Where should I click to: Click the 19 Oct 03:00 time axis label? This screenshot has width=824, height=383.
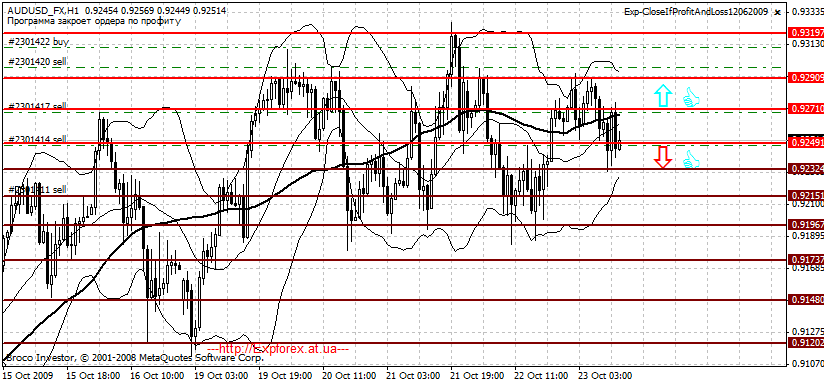pos(221,376)
